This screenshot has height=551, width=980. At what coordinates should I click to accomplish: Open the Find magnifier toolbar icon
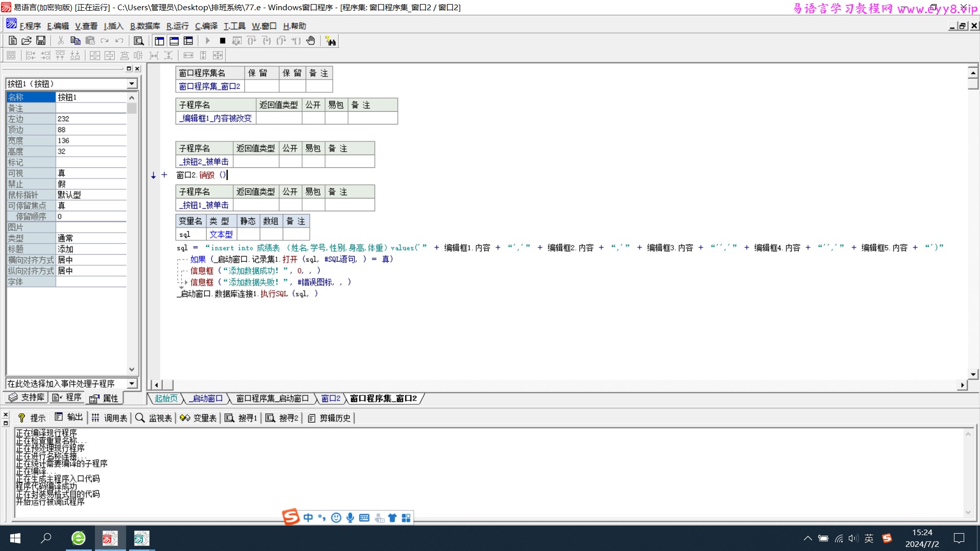[139, 41]
